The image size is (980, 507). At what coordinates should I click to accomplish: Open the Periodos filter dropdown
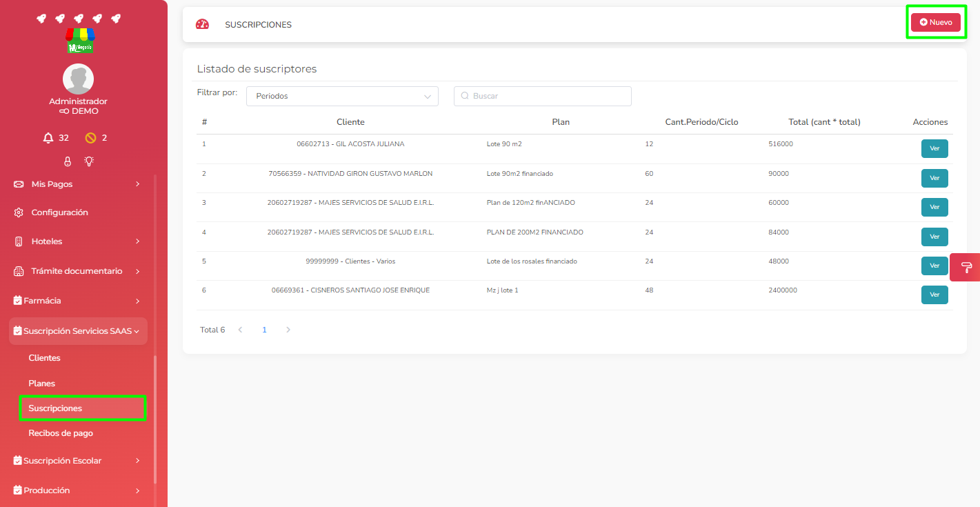pos(342,96)
